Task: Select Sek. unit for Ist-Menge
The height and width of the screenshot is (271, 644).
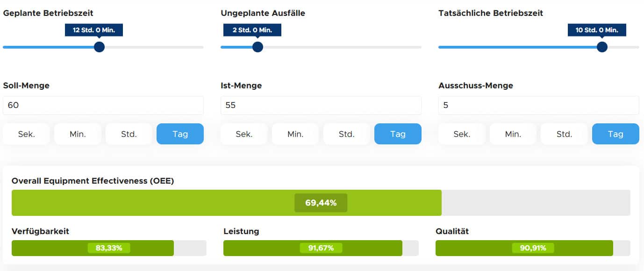Action: pyautogui.click(x=244, y=134)
